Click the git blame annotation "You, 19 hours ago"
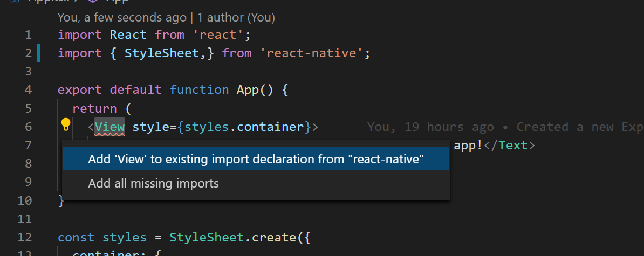This screenshot has width=644, height=256. [x=430, y=127]
